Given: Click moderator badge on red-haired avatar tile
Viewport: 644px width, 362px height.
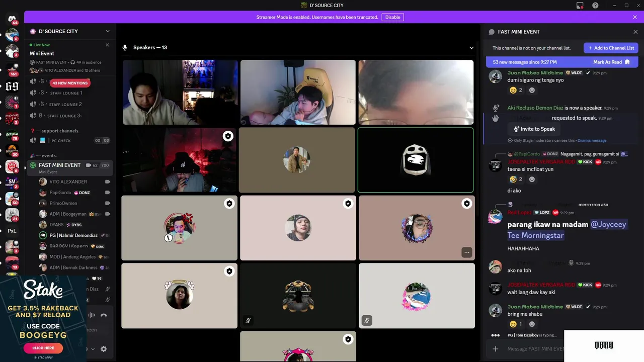Looking at the screenshot, I should point(229,204).
